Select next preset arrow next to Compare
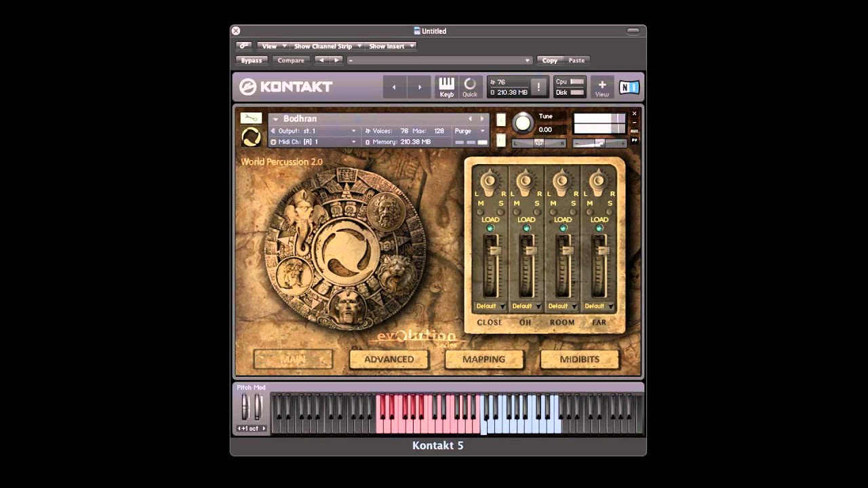Screen dimensions: 868x488 pos(336,60)
